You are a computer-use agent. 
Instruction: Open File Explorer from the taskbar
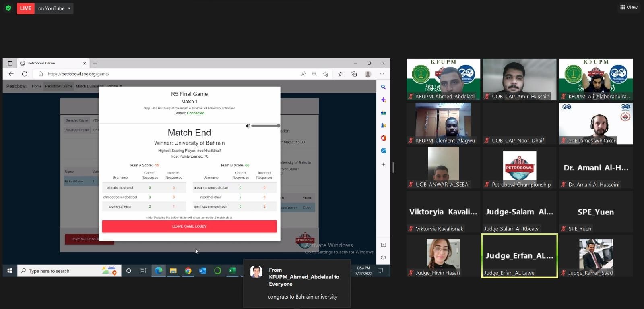(x=173, y=271)
